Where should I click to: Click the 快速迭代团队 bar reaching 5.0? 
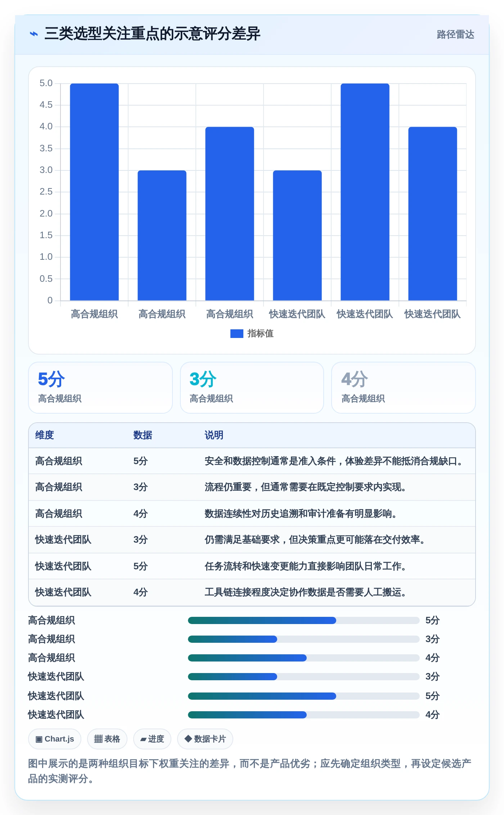coord(365,192)
